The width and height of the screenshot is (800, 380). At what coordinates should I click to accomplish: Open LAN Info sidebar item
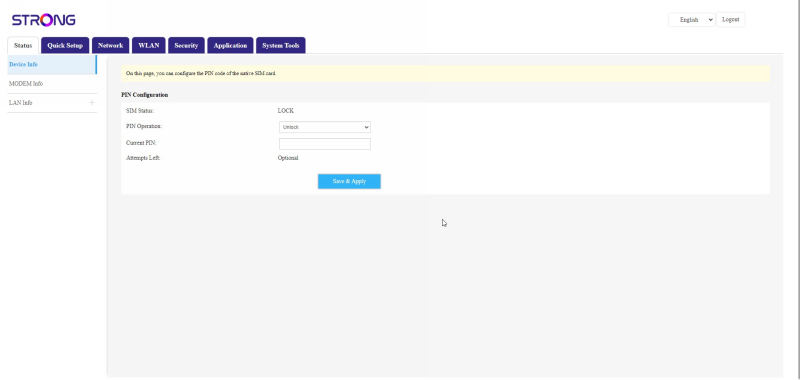pos(52,103)
